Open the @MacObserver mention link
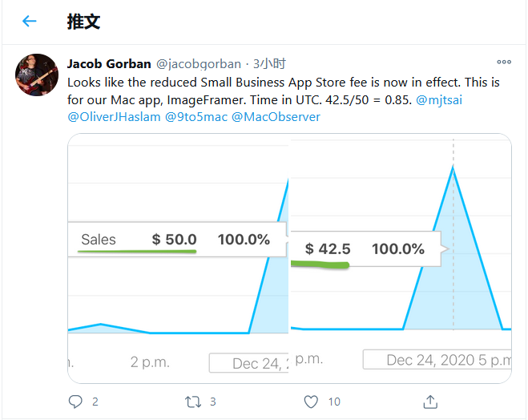This screenshot has height=420, width=528. pyautogui.click(x=276, y=116)
